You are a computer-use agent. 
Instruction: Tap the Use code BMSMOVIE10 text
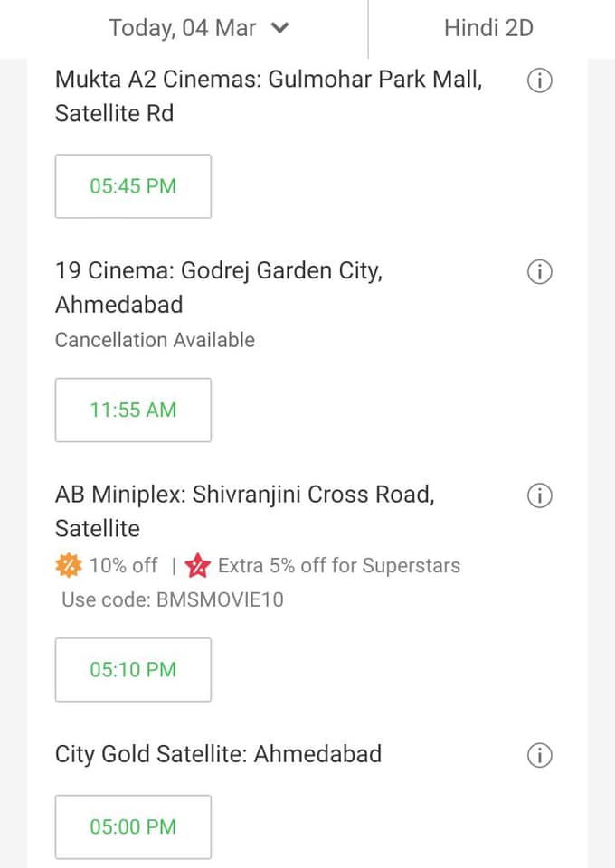[173, 599]
